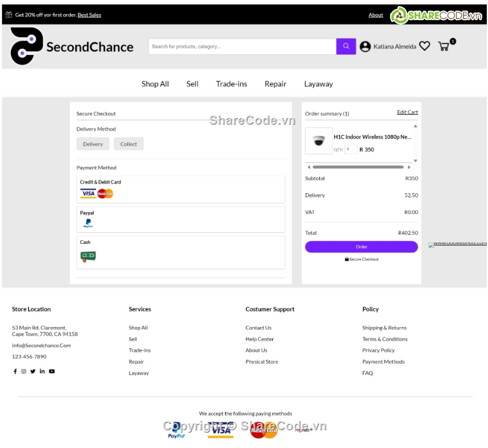Click the Visa card icon under Credit & Debit Card
Image resolution: width=488 pixels, height=448 pixels.
(x=88, y=194)
